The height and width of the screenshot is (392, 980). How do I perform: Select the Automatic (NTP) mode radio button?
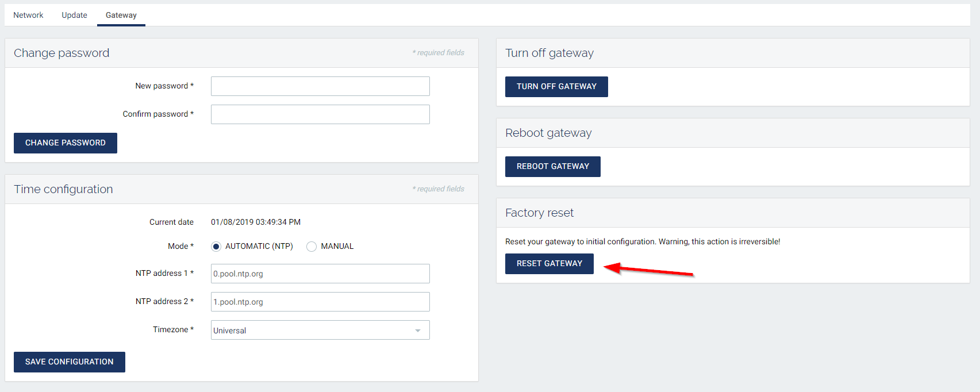coord(216,247)
